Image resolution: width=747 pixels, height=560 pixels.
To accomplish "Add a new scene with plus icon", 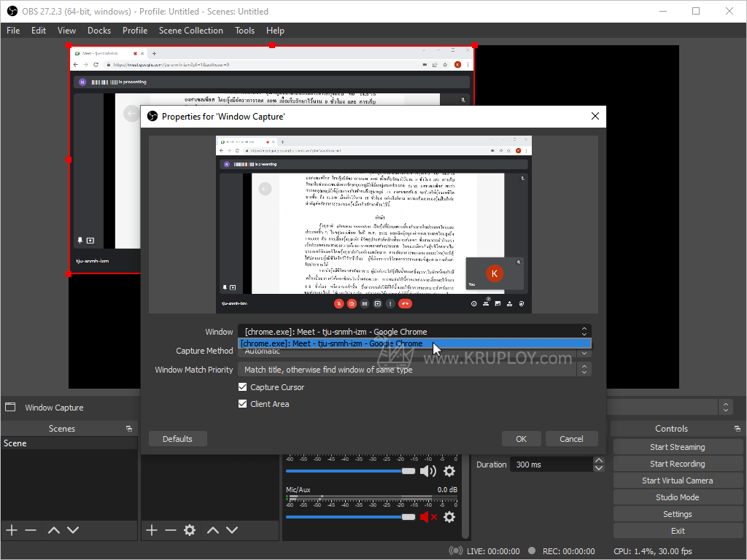I will 12,530.
